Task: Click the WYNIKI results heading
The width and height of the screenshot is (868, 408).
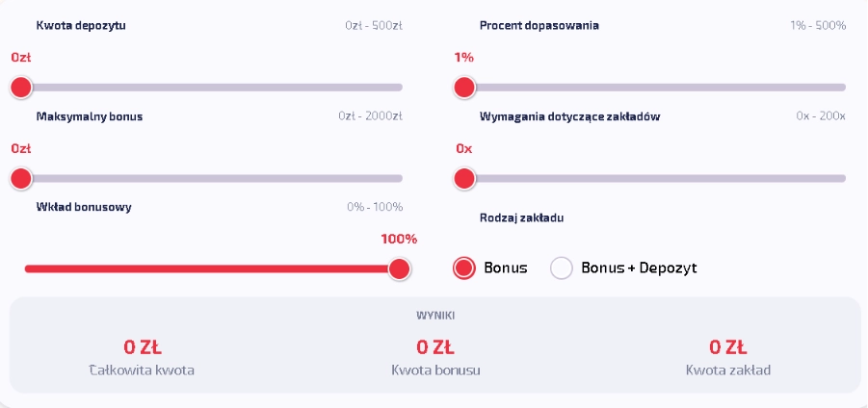Action: [x=435, y=315]
